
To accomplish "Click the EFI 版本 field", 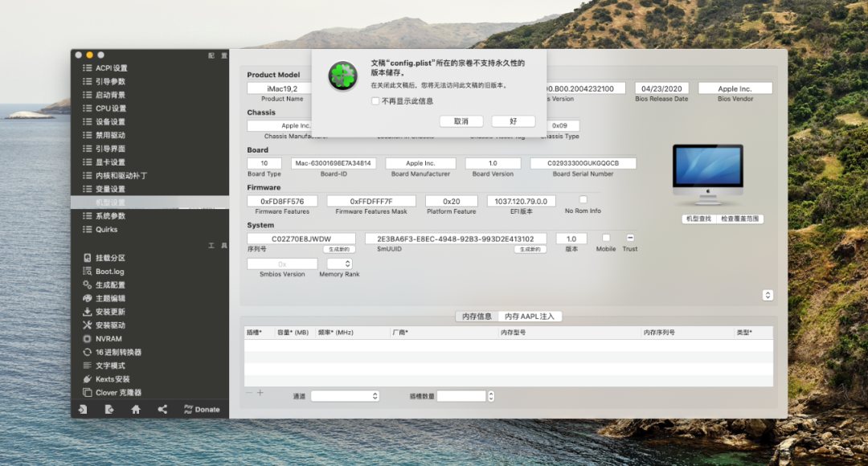I will coord(521,202).
